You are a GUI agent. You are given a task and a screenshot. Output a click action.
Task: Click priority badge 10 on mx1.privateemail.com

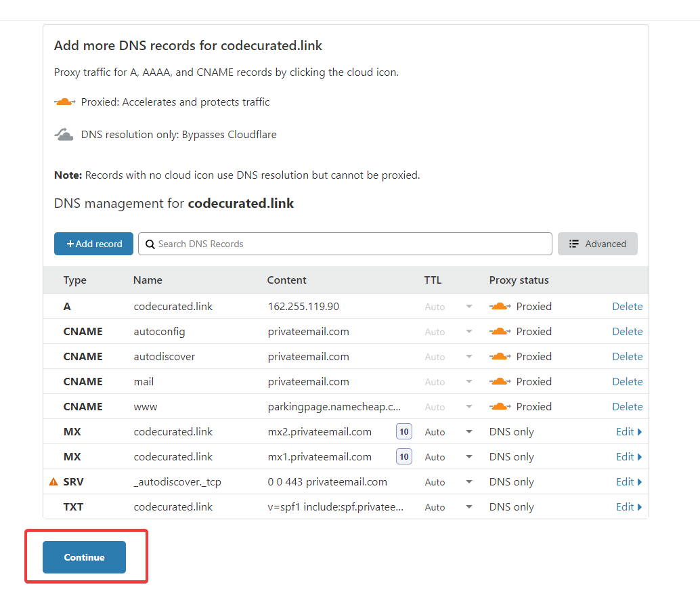pyautogui.click(x=404, y=456)
